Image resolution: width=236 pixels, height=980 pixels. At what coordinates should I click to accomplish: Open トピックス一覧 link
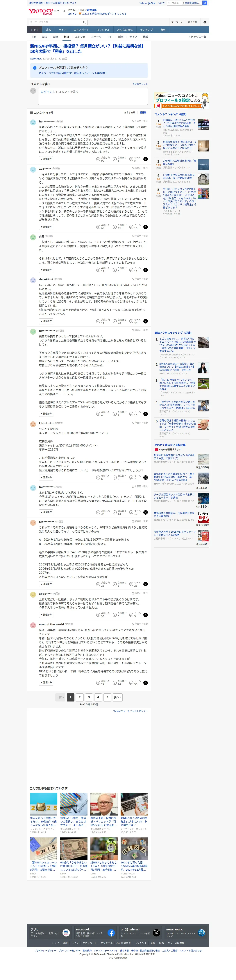tap(197, 37)
